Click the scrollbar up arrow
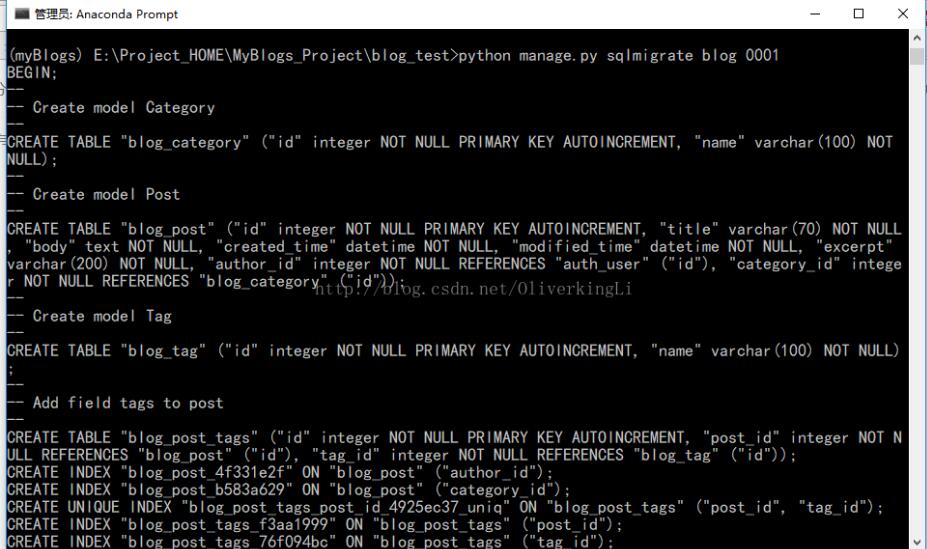 click(917, 38)
